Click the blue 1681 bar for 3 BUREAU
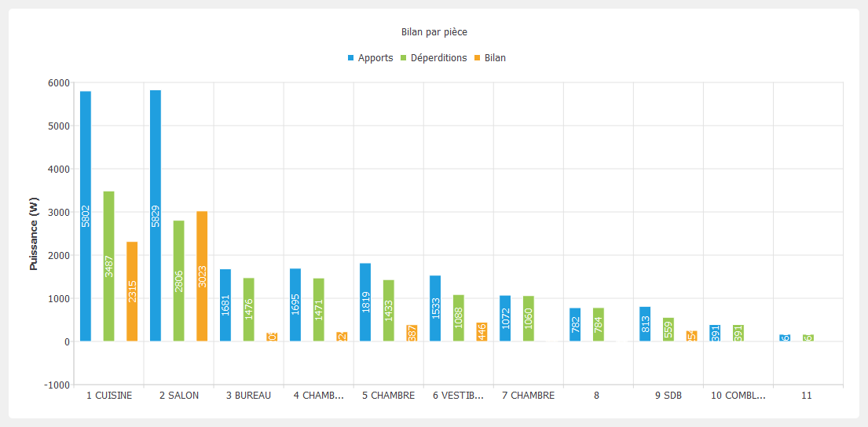868x427 pixels. coord(225,305)
